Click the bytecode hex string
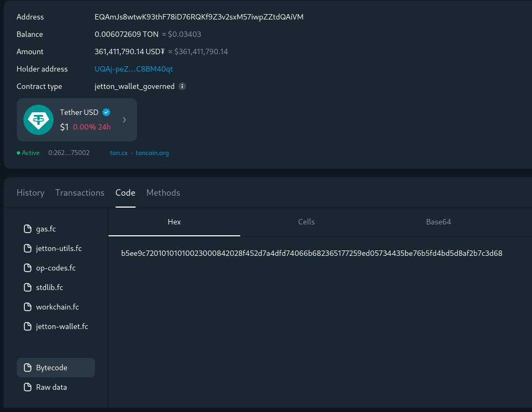The height and width of the screenshot is (412, 532). [312, 253]
